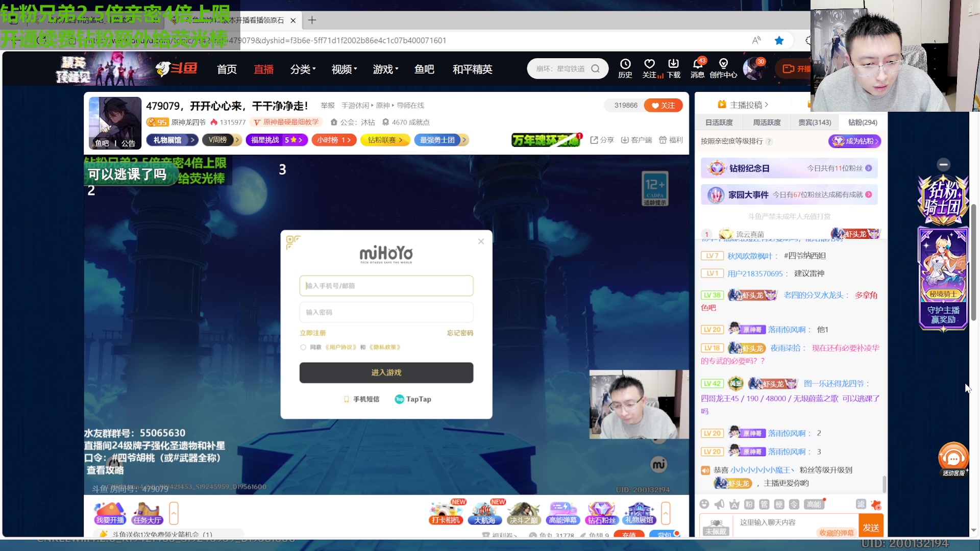Viewport: 980px width, 551px height.
Task: Open the 消息 messages icon with badge 43
Action: coord(697,68)
